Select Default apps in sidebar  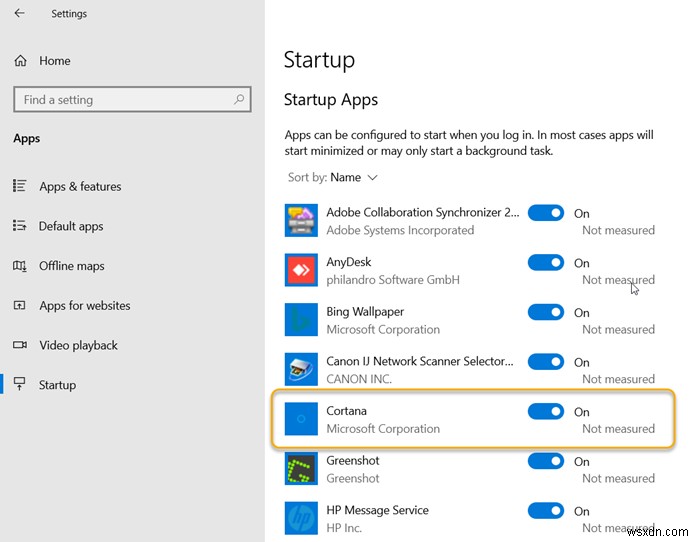71,226
